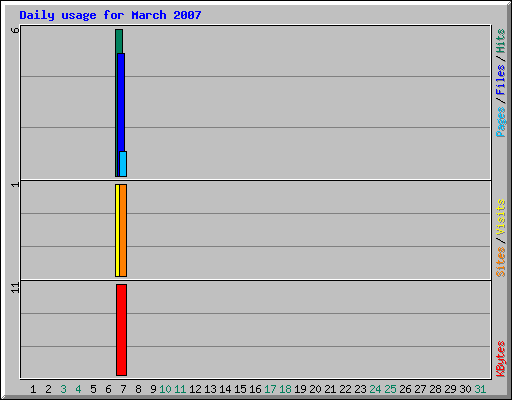Click the 'KBytes' legend label
512x400 pixels.
500,359
